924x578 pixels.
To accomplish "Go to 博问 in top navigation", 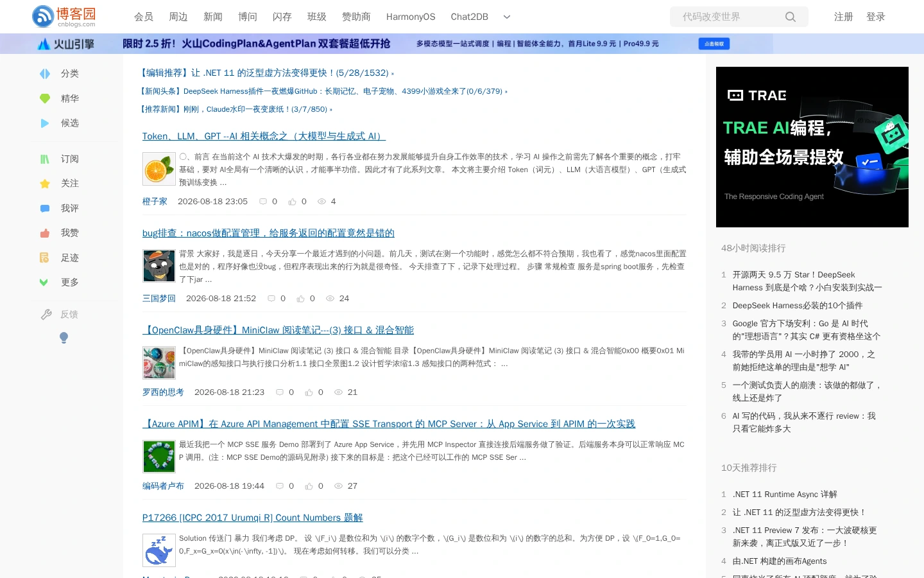I will click(x=248, y=17).
